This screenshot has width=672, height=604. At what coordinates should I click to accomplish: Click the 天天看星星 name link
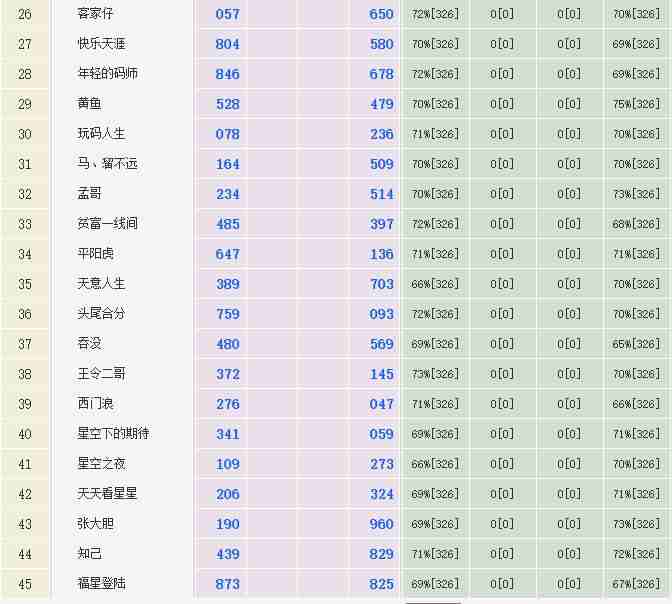click(107, 494)
